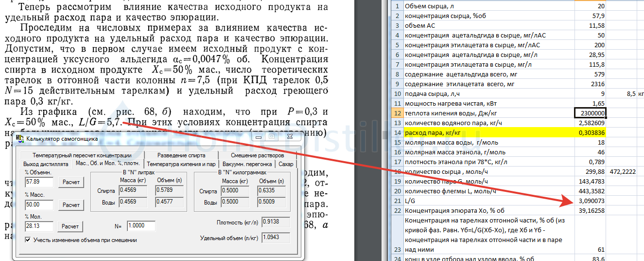Toggle 'Учесть изменение объема при смешении' checkbox
Image resolution: width=644 pixels, height=261 pixels.
coord(28,240)
